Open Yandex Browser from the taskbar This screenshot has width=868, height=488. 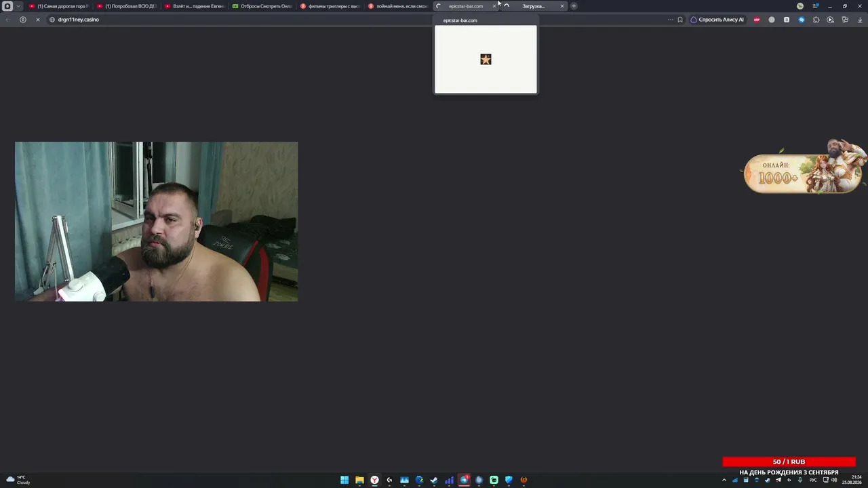point(374,480)
